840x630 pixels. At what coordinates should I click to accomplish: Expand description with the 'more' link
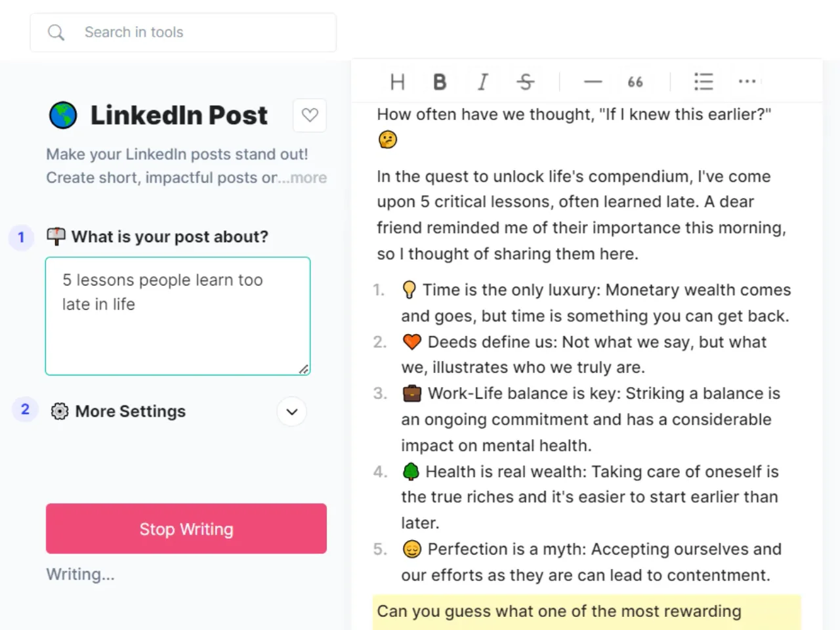(308, 178)
